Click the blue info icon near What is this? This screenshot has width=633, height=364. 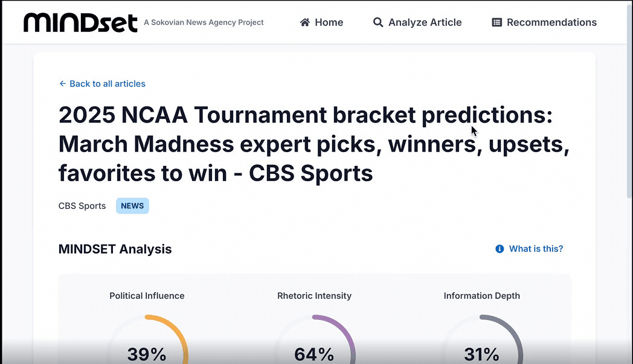[500, 249]
